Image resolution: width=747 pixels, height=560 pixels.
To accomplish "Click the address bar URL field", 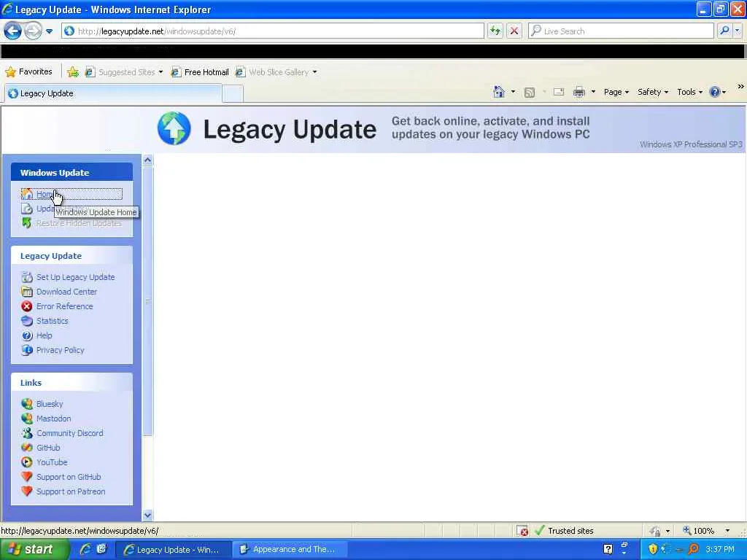I will (x=273, y=31).
